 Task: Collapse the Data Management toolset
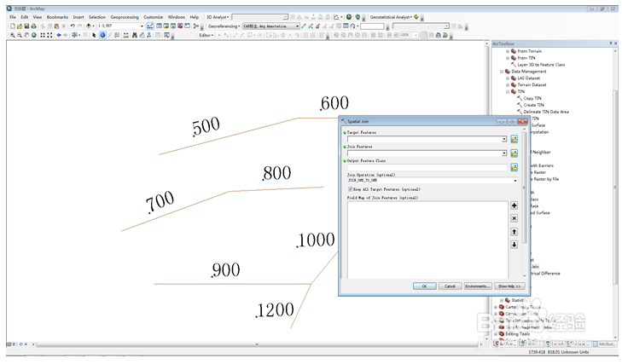coord(502,72)
